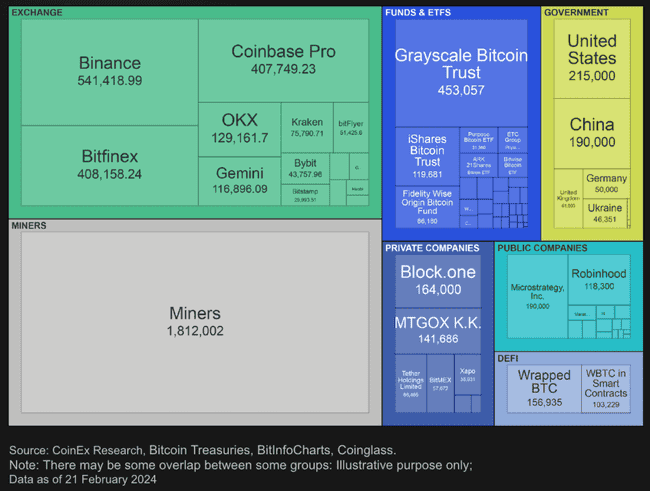Image resolution: width=650 pixels, height=491 pixels.
Task: Click the EXCHANGE group header label
Action: coord(37,12)
